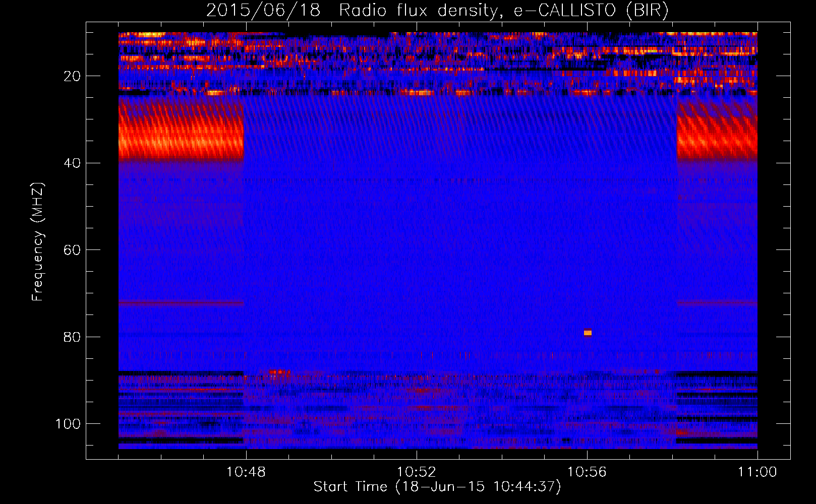This screenshot has width=816, height=504.
Task: Click the time tick label "10:56"
Action: 587,472
